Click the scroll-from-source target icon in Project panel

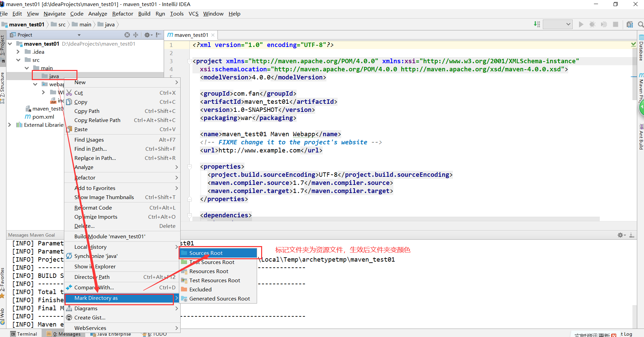(x=127, y=35)
